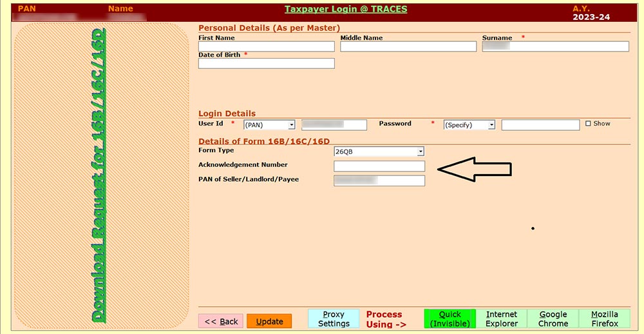Click the User Id value field
The image size is (644, 334).
point(334,125)
